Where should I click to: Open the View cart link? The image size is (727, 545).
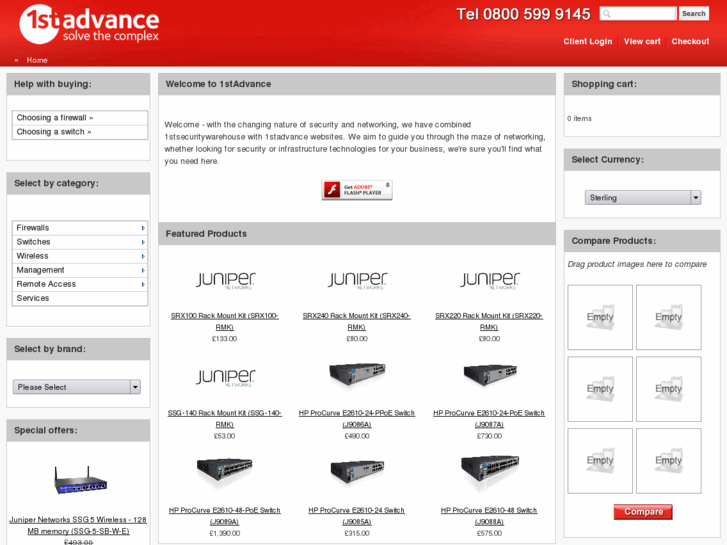coord(642,41)
